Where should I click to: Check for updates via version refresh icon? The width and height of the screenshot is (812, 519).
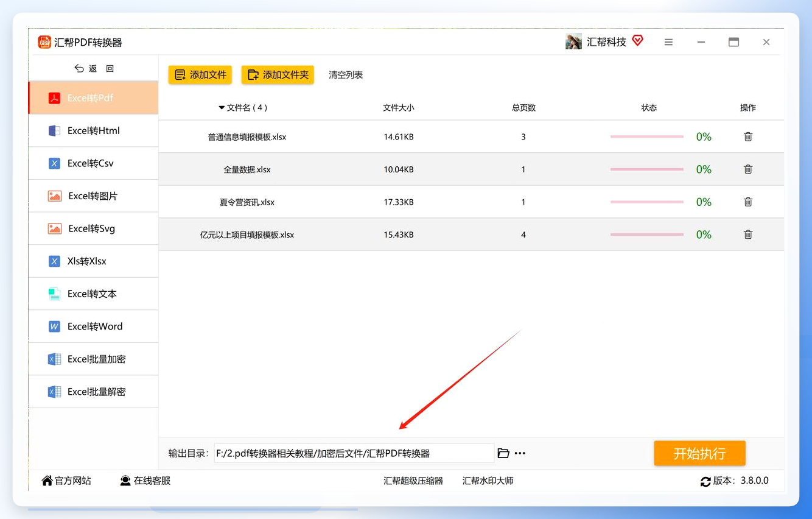pos(705,481)
